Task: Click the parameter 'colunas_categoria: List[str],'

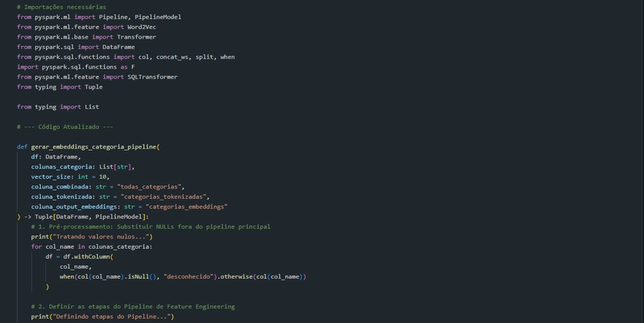Action: click(x=83, y=167)
